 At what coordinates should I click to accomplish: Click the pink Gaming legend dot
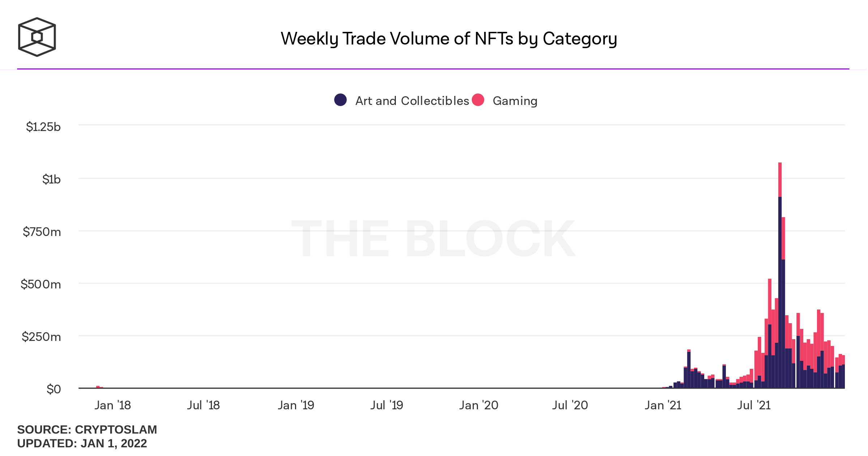pos(478,100)
